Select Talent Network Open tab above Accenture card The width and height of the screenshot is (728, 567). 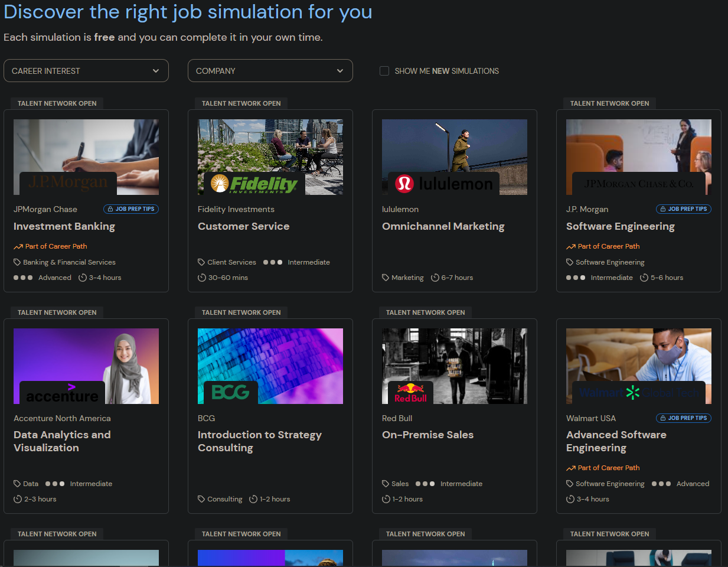tap(57, 312)
